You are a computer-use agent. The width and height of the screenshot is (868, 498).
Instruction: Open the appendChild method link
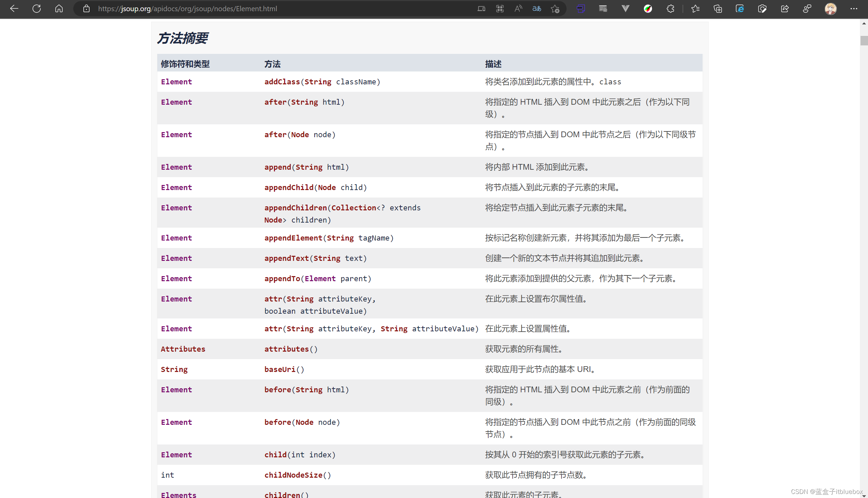[289, 187]
